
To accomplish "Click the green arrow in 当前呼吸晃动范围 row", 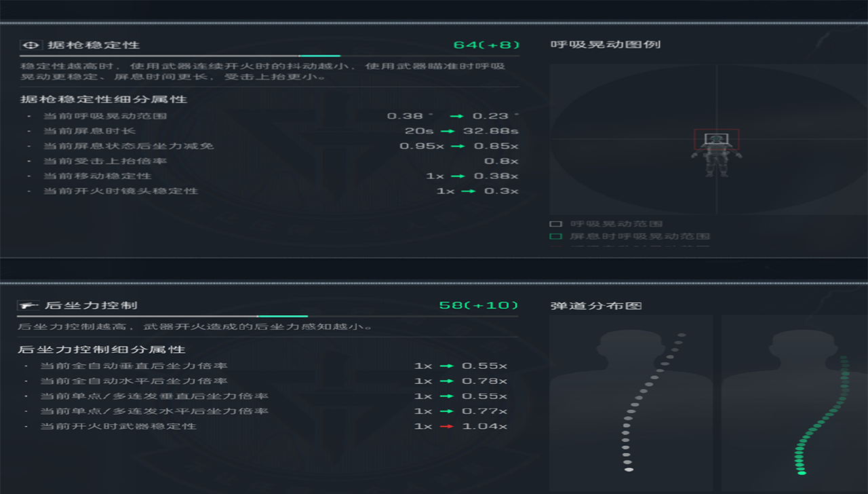I will coord(458,116).
